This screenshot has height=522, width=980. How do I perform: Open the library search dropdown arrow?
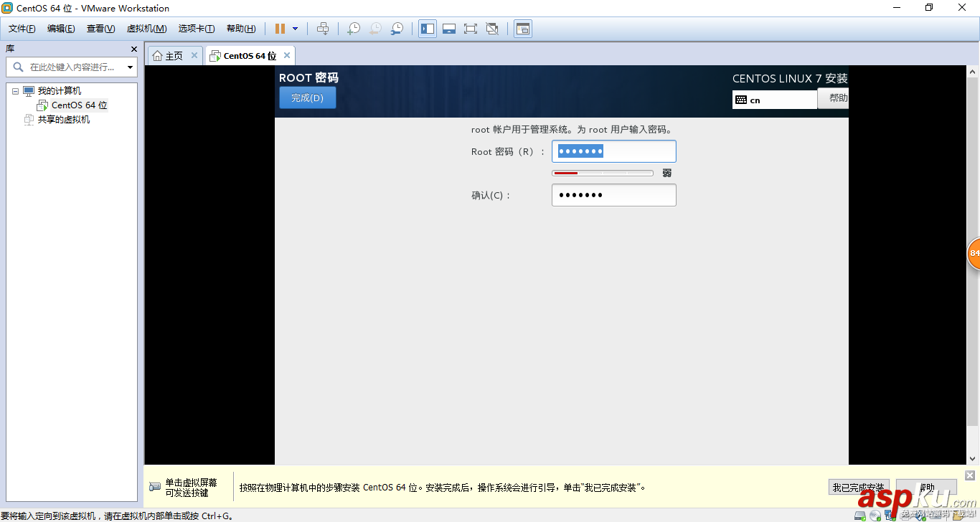130,67
